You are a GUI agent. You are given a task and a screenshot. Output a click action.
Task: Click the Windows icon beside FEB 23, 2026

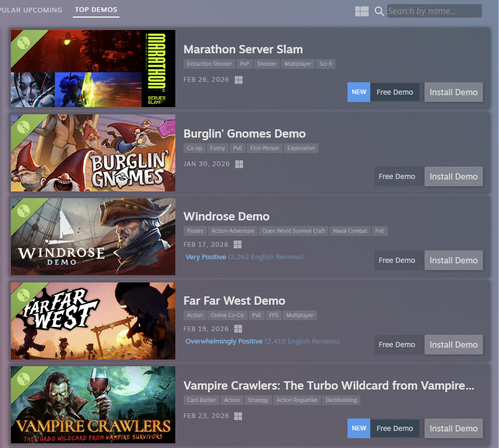coord(238,416)
